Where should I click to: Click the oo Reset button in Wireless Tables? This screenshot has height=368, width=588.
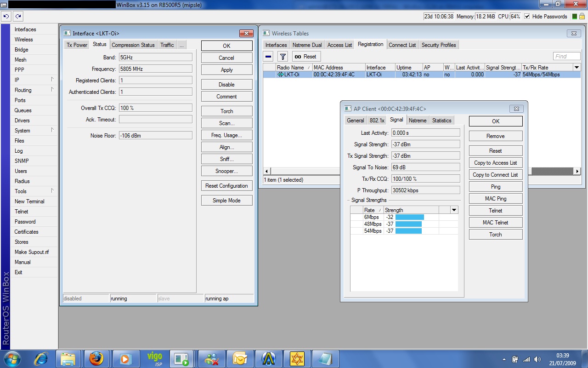pos(306,57)
